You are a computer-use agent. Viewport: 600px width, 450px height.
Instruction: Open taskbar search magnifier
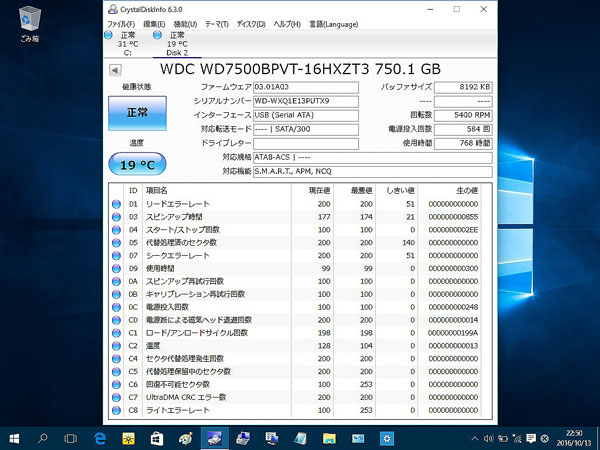pyautogui.click(x=42, y=438)
